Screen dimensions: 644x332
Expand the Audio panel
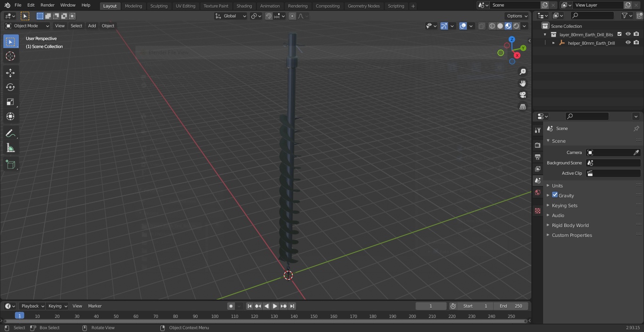point(558,215)
